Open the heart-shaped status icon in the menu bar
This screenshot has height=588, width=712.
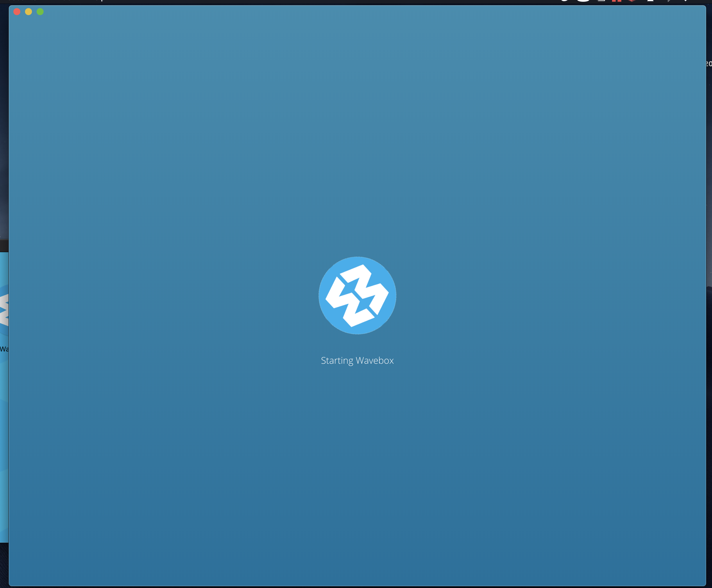[x=632, y=1]
